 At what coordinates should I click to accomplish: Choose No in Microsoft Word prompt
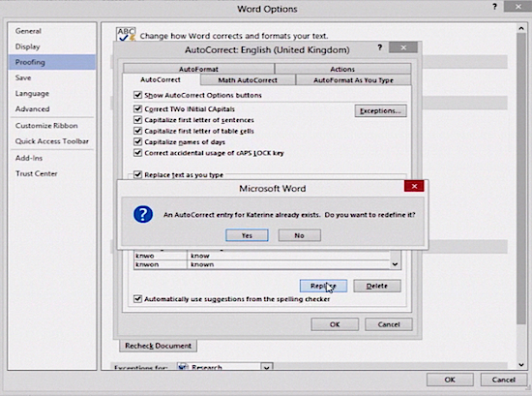pos(299,235)
